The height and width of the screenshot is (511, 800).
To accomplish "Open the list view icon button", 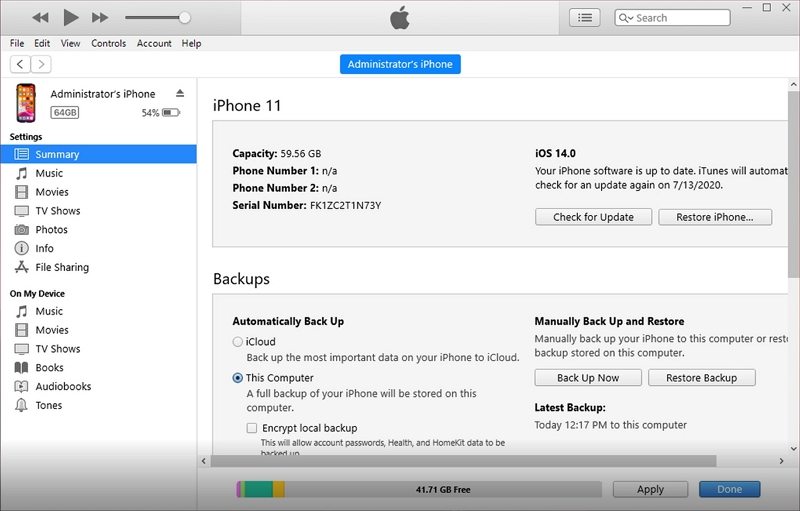I will tap(585, 18).
